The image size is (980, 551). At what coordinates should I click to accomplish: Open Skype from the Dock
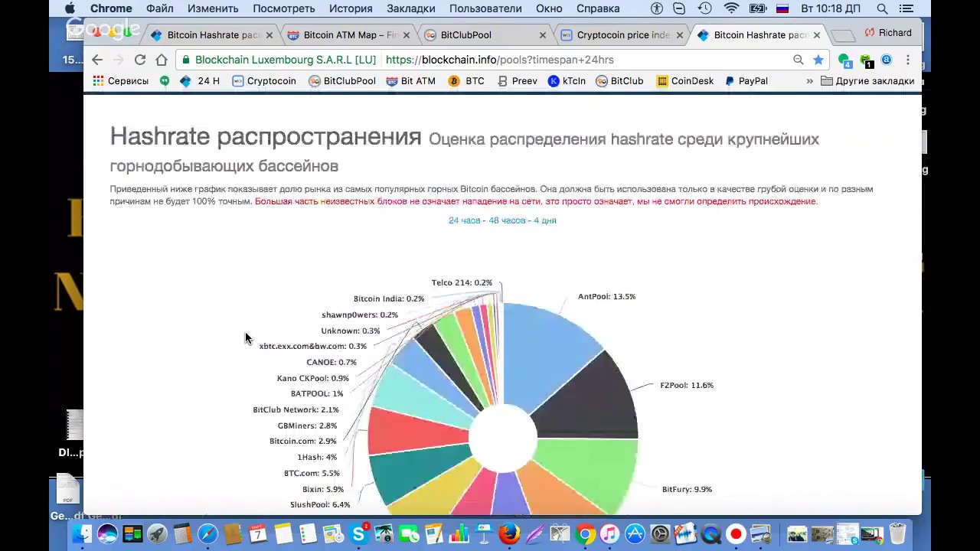click(358, 534)
